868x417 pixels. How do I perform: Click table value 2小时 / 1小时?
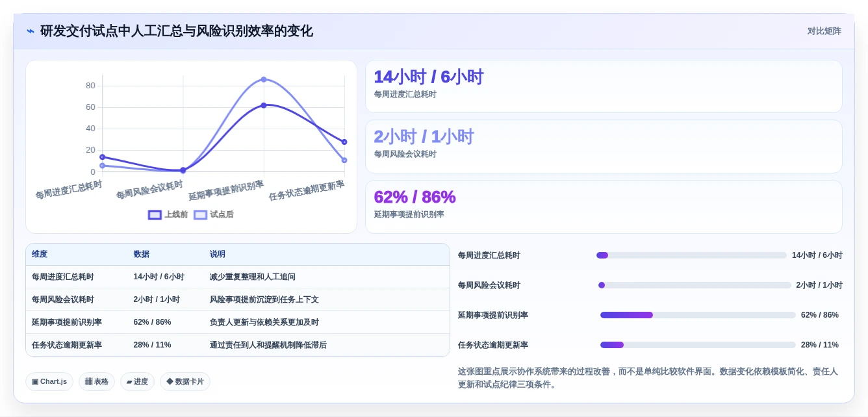click(157, 299)
